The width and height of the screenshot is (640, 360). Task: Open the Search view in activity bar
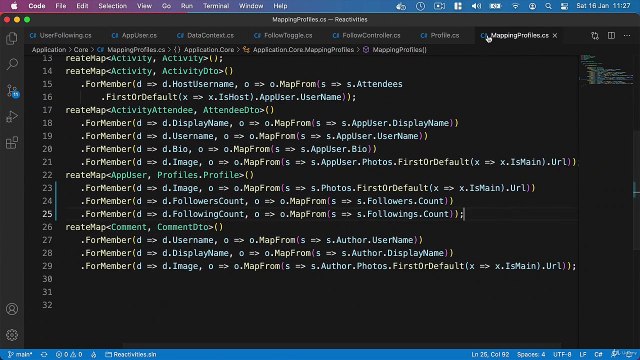point(12,64)
